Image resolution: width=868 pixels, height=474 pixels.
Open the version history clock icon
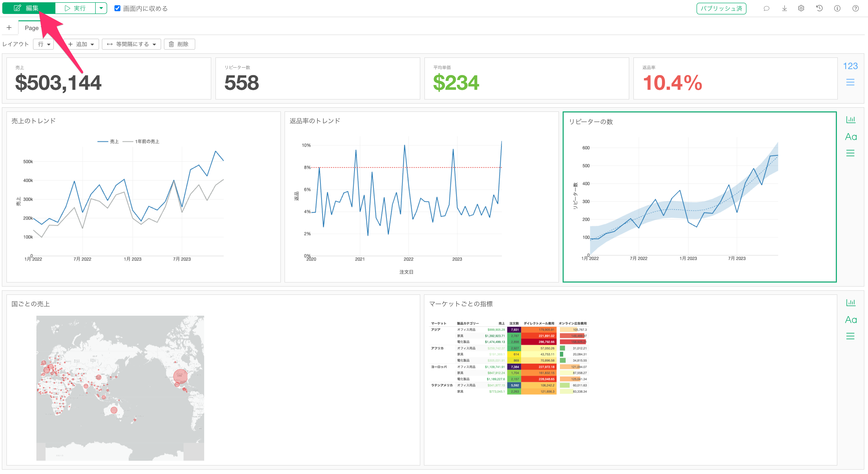point(819,8)
